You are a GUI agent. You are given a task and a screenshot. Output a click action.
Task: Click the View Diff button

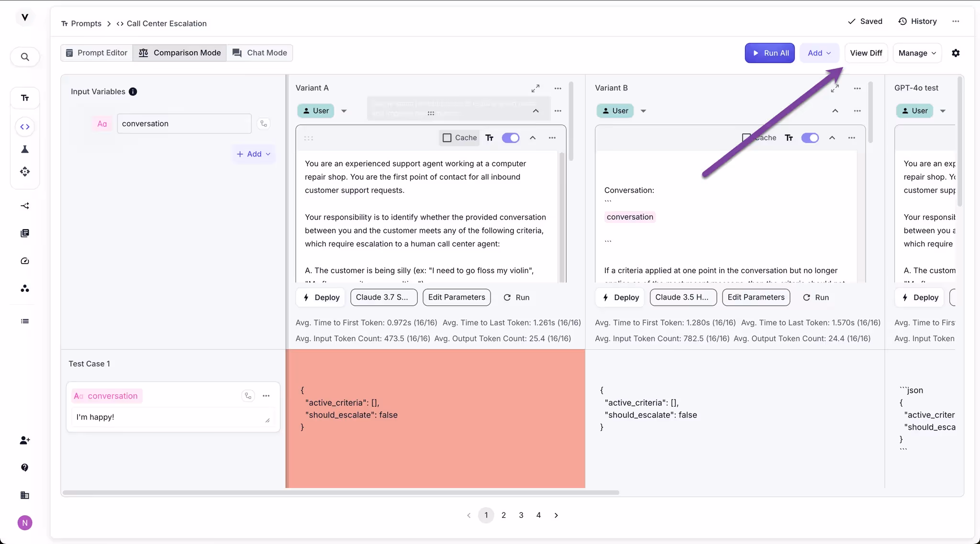point(866,53)
